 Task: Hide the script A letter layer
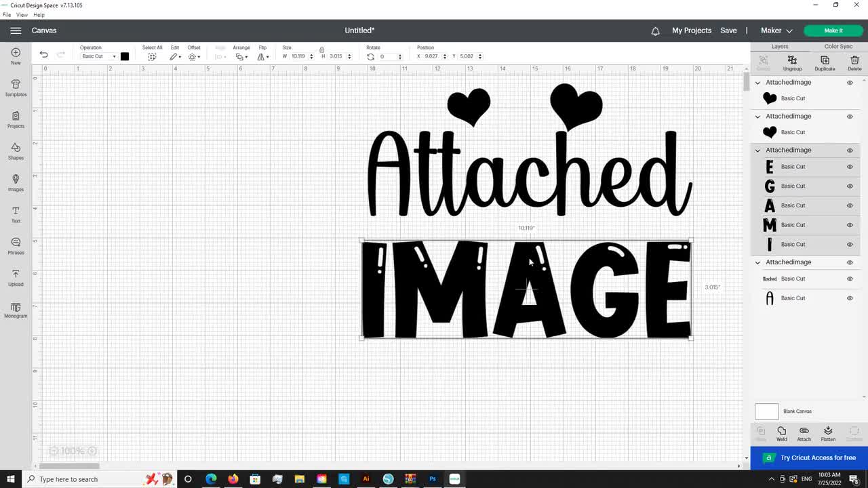pos(850,298)
